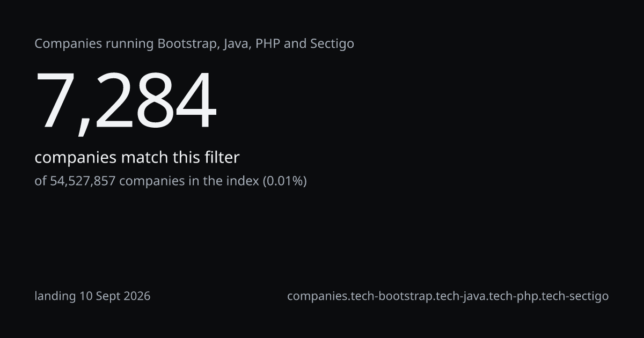Click the word 'Sectigo' in the heading

332,44
